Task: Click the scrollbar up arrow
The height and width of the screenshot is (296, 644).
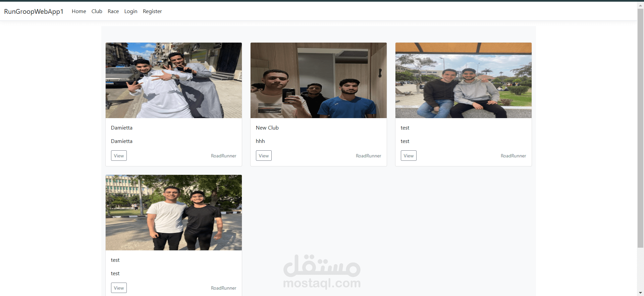Action: pos(641,5)
